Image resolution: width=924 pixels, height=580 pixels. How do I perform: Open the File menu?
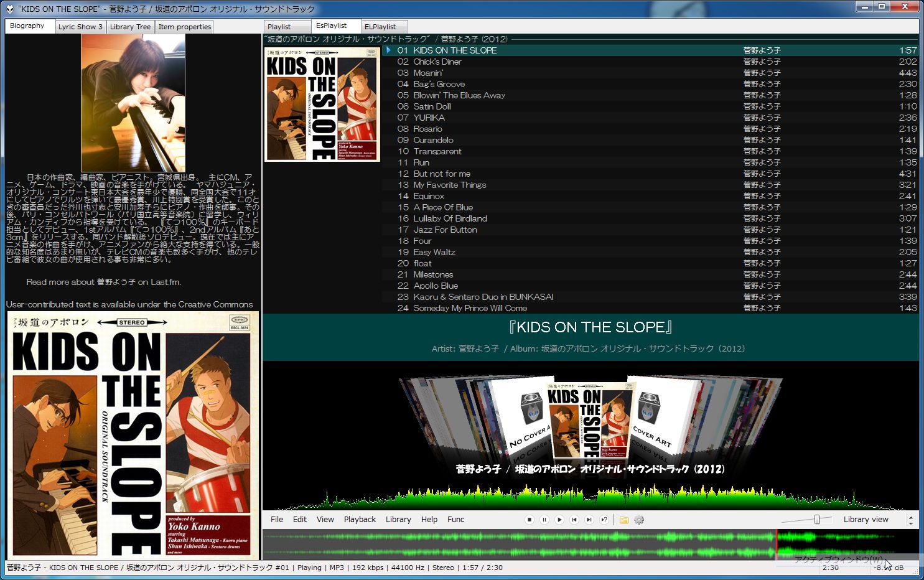point(277,520)
